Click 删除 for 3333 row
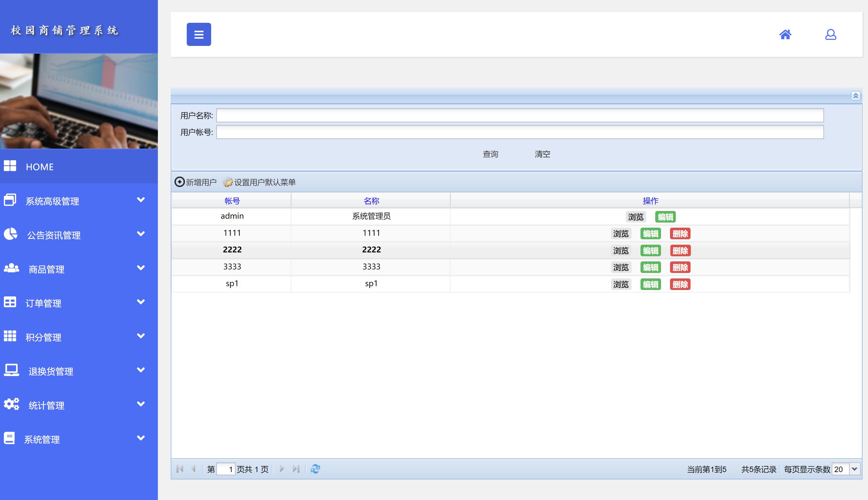This screenshot has height=500, width=868. [x=680, y=267]
